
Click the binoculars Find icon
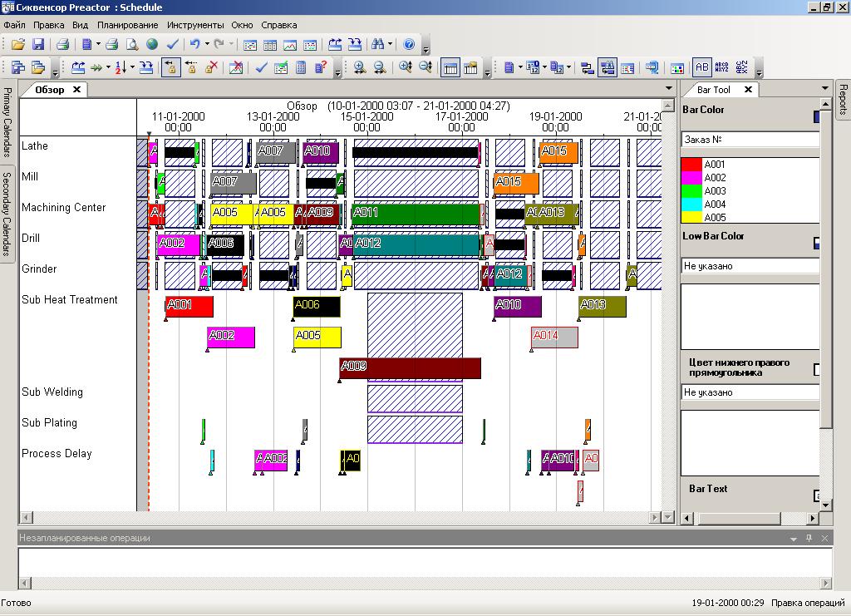tap(378, 45)
